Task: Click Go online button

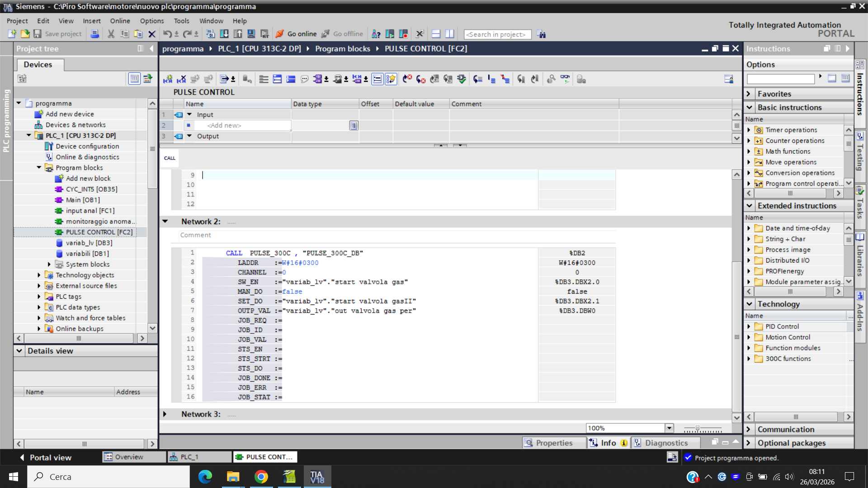Action: point(297,34)
